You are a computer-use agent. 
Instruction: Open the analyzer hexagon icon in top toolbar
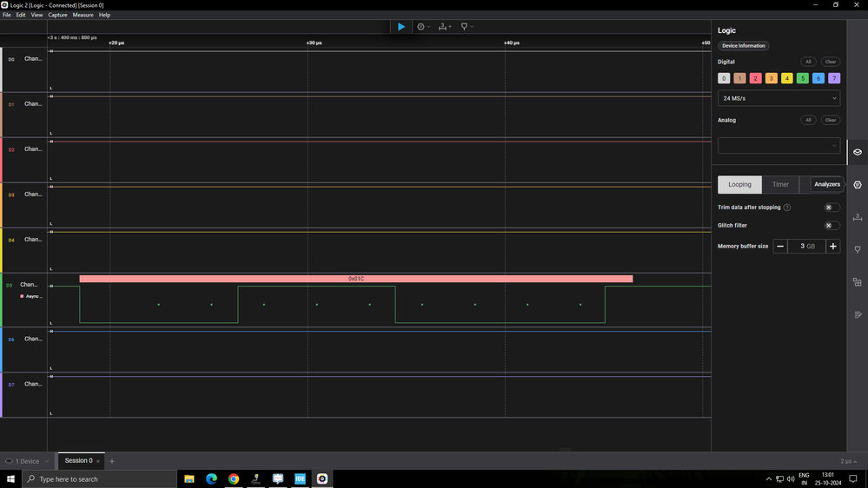click(x=421, y=27)
